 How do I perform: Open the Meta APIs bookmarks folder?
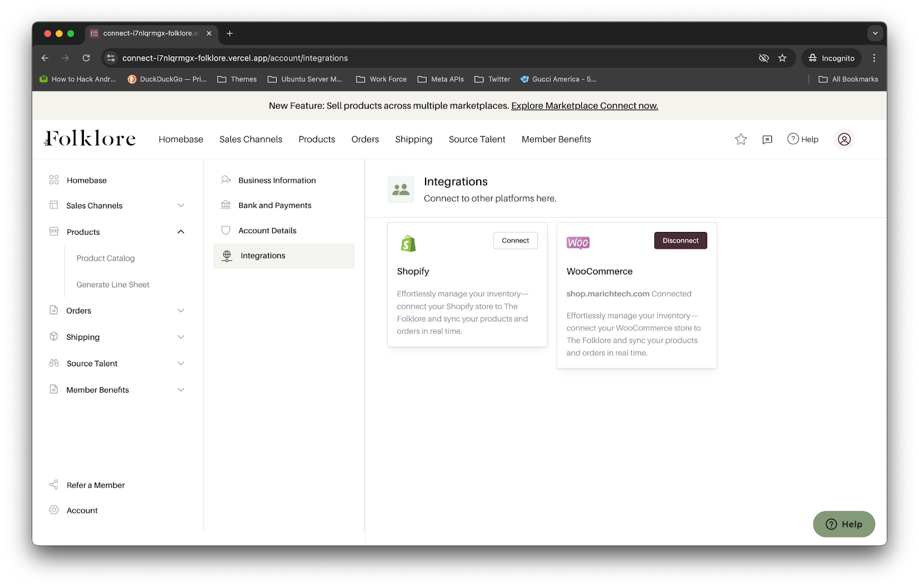click(441, 79)
